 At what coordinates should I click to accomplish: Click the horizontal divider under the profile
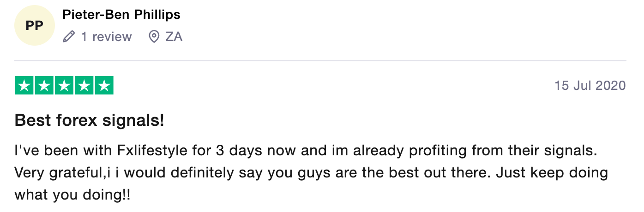pyautogui.click(x=320, y=61)
